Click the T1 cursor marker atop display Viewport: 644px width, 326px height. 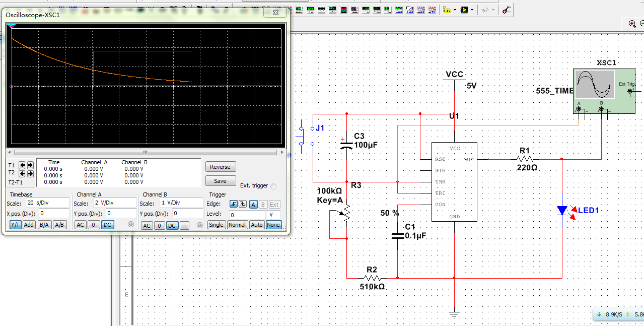11,25
